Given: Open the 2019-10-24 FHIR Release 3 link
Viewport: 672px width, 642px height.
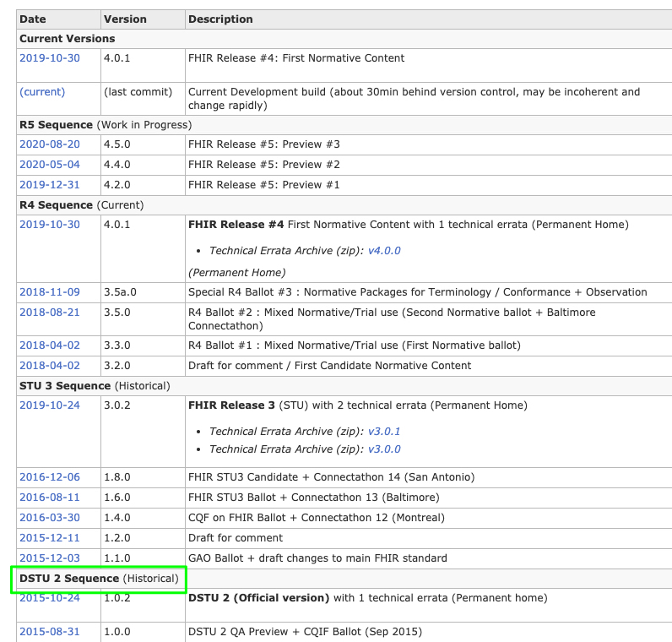Looking at the screenshot, I should click(50, 405).
